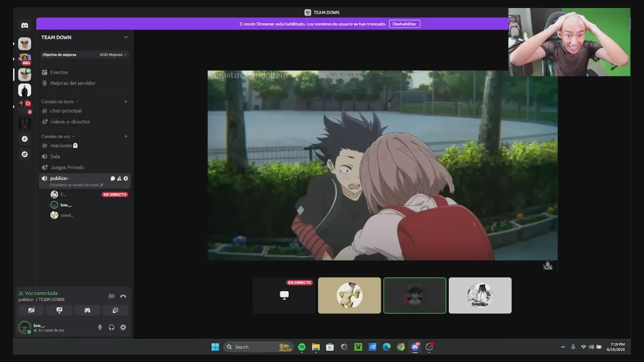
Task: Select the EN DIRECTO stream tile
Action: coord(284,295)
